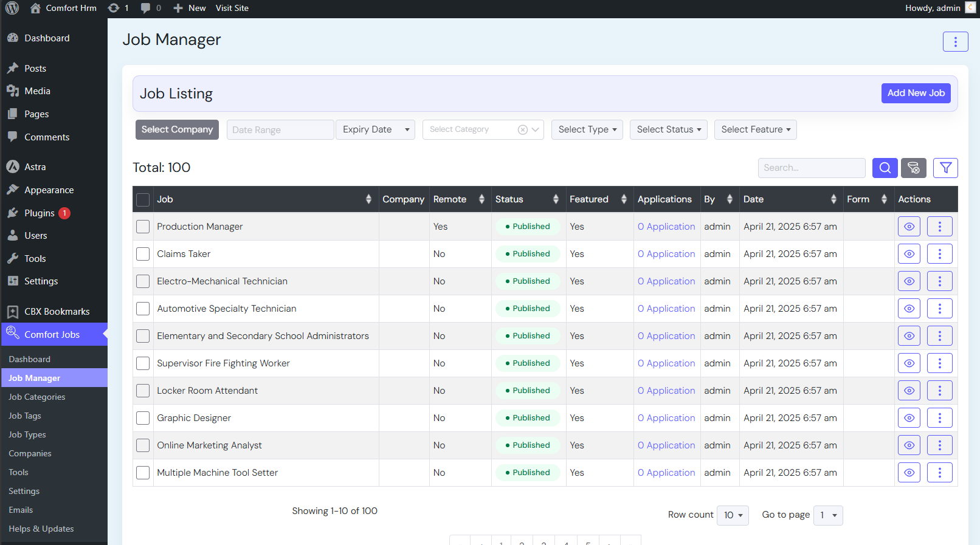Click the gray reset search icon button
This screenshot has width=980, height=545.
tap(913, 168)
